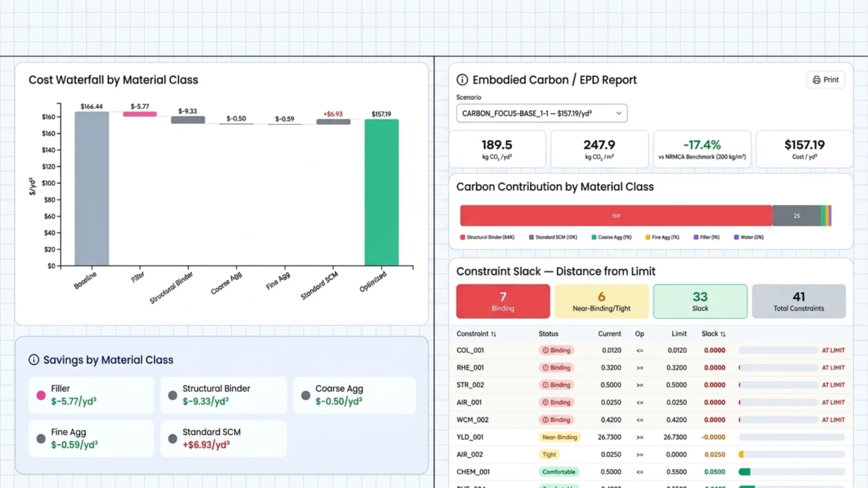This screenshot has width=868, height=488.
Task: Open the Scenario dropdown CARBON_FOCUS-BASE_1-1
Action: (542, 113)
